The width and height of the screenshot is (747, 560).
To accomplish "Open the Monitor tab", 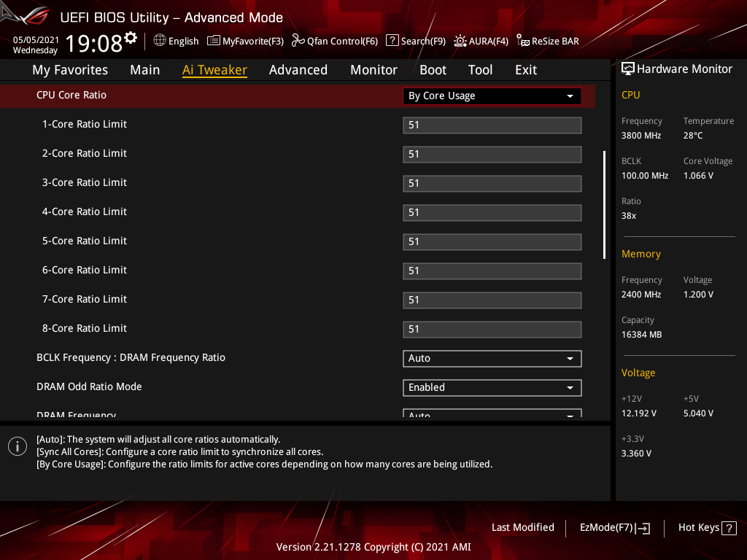I will [374, 70].
